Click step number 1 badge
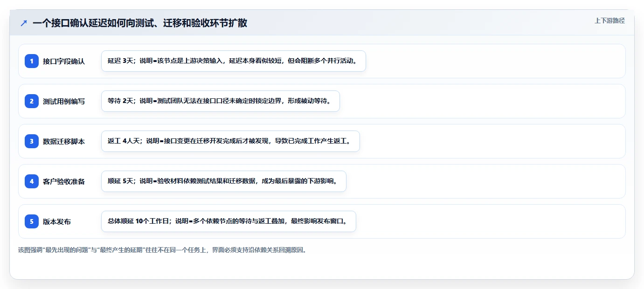This screenshot has width=644, height=289. [32, 61]
